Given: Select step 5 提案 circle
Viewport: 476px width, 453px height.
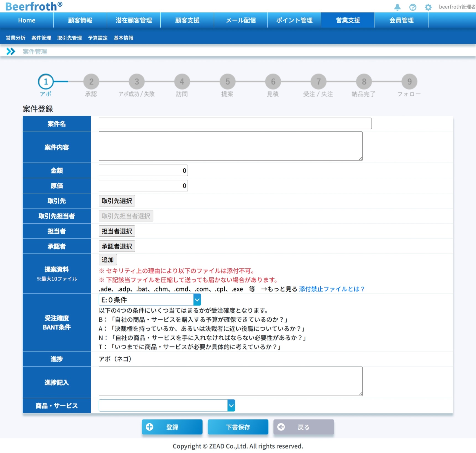Looking at the screenshot, I should click(x=227, y=82).
